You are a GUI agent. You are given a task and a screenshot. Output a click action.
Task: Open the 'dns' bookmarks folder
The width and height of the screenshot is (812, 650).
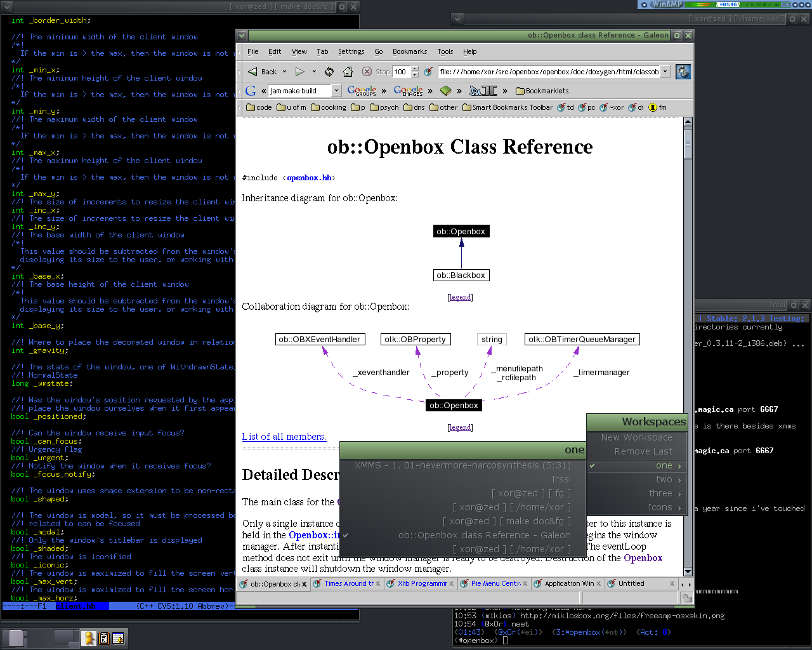[414, 107]
